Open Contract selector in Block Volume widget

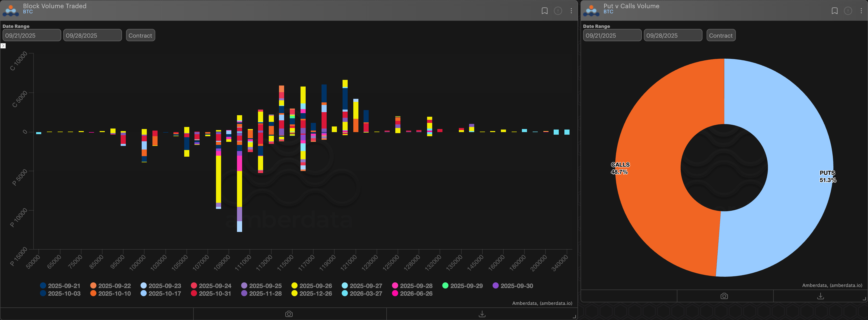coord(140,35)
